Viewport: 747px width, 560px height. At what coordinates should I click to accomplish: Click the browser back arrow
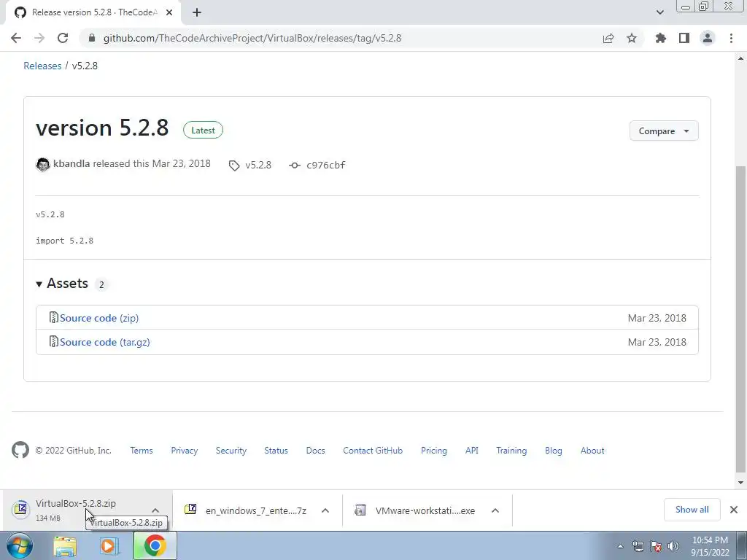pyautogui.click(x=16, y=38)
